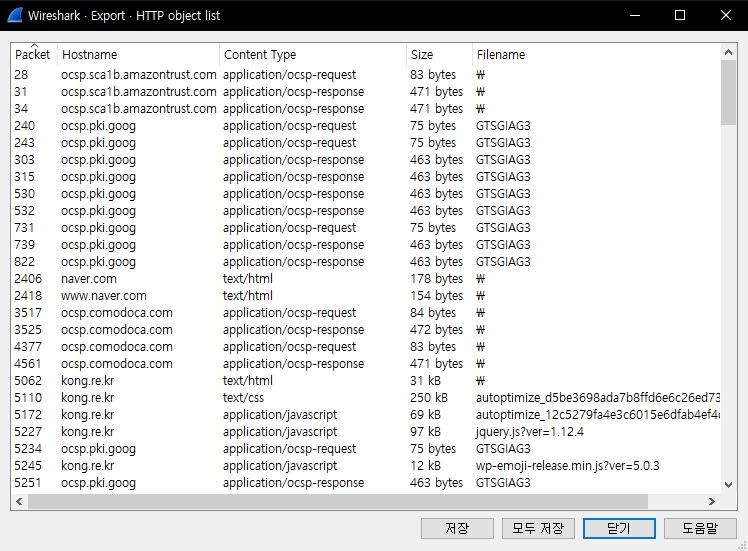Select packet 739 row

[366, 245]
